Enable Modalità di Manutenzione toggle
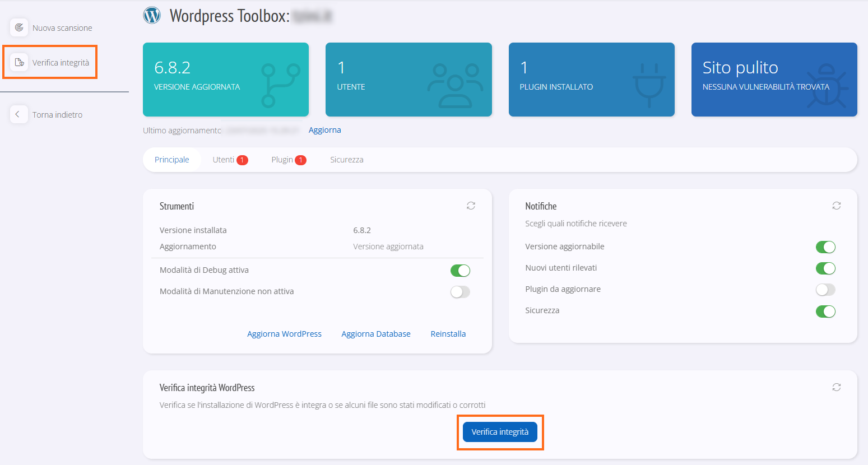 pyautogui.click(x=460, y=292)
